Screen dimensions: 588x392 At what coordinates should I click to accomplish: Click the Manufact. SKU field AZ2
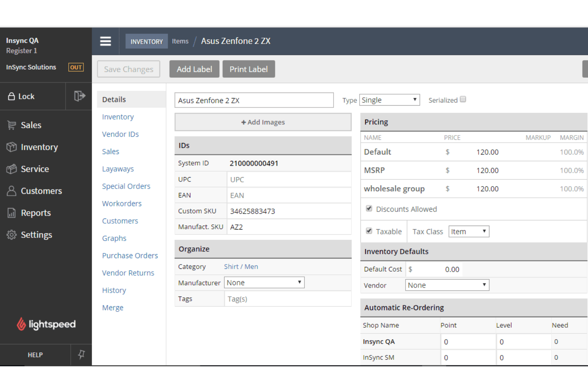289,227
